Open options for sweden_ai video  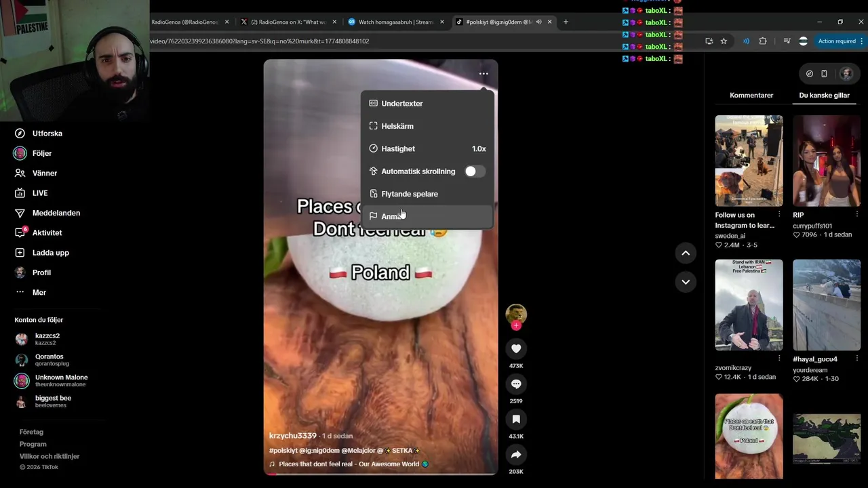tap(778, 215)
